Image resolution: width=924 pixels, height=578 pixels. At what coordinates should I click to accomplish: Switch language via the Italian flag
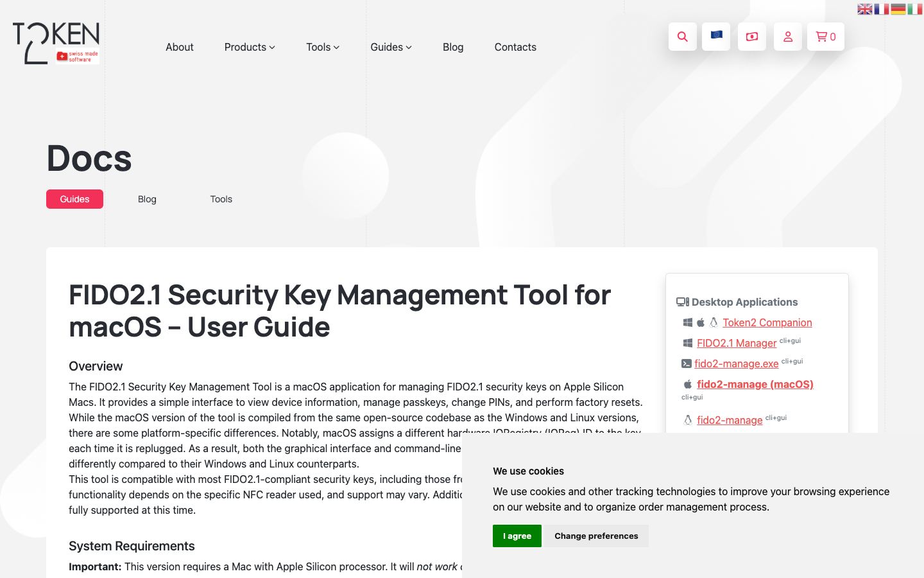[x=915, y=9]
